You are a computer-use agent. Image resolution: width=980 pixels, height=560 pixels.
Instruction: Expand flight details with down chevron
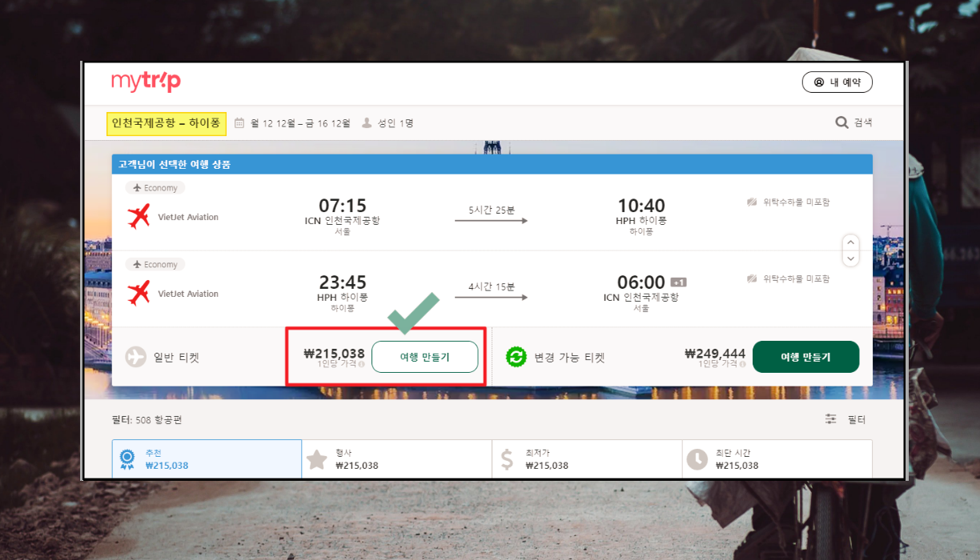tap(851, 259)
